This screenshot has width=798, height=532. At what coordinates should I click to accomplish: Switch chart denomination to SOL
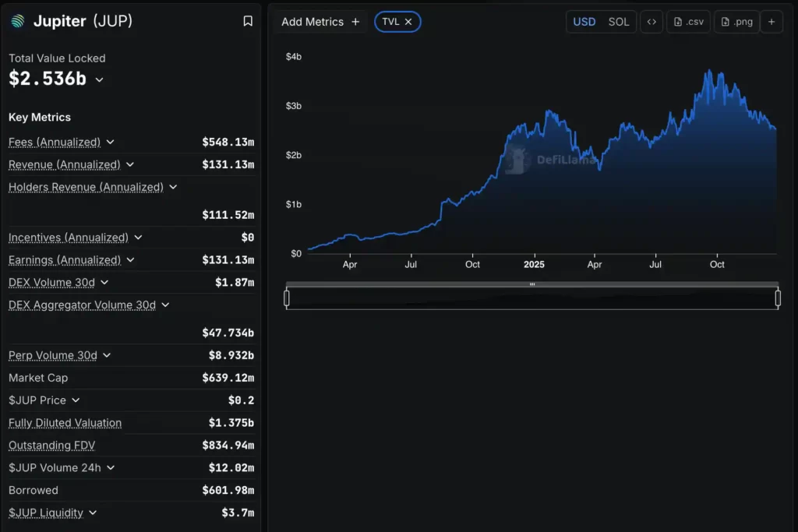(619, 22)
